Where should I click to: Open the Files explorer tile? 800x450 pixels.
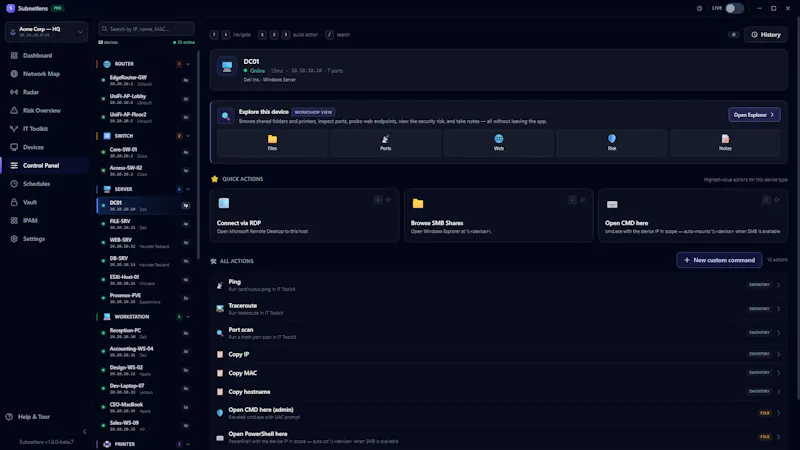coord(272,142)
